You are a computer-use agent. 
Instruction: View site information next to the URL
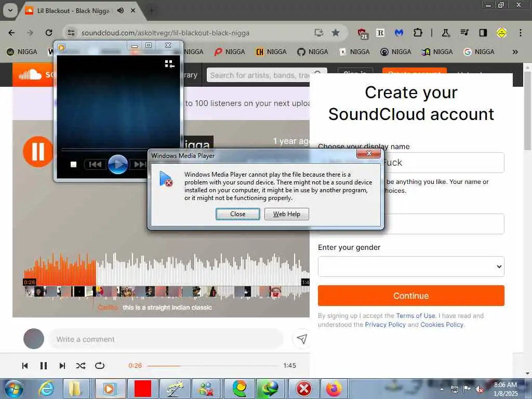click(x=71, y=33)
